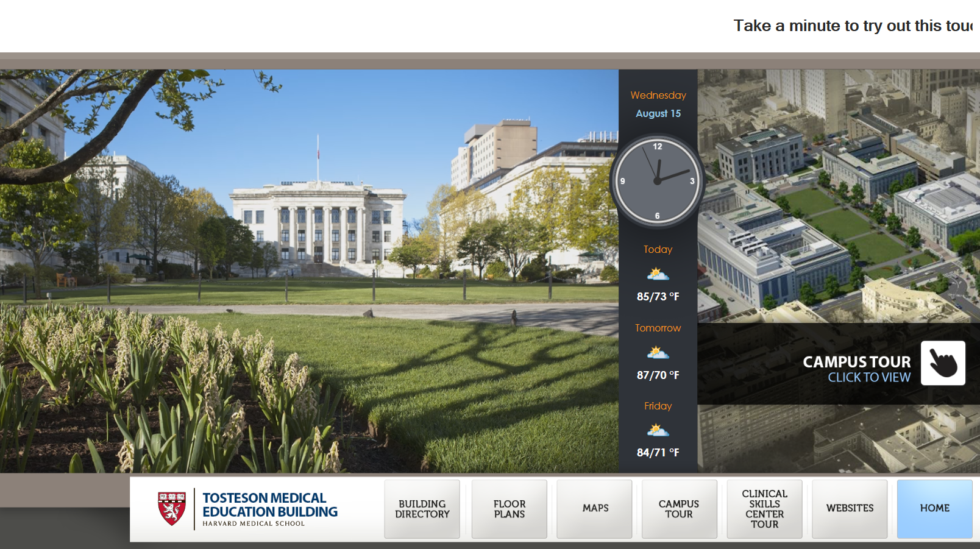Return to the Home screen
The height and width of the screenshot is (549, 980).
(934, 509)
